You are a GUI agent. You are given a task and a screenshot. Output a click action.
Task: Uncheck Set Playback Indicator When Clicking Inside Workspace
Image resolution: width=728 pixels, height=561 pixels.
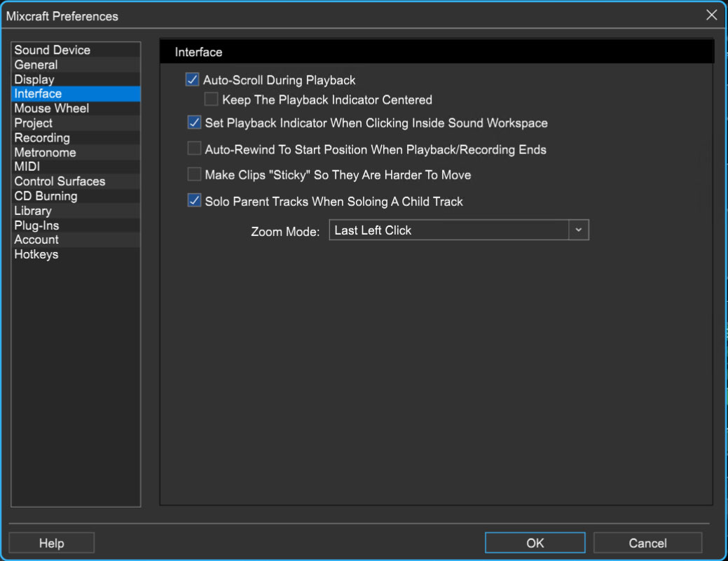tap(194, 123)
